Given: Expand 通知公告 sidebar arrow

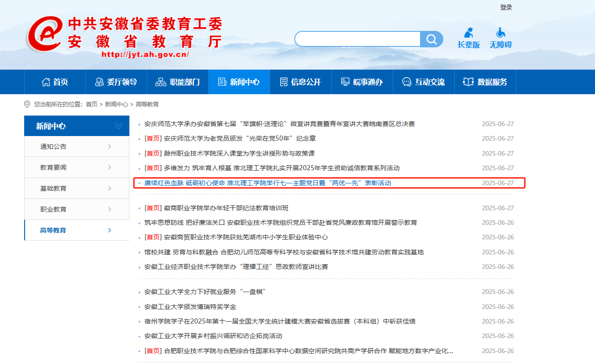Looking at the screenshot, I should point(110,147).
